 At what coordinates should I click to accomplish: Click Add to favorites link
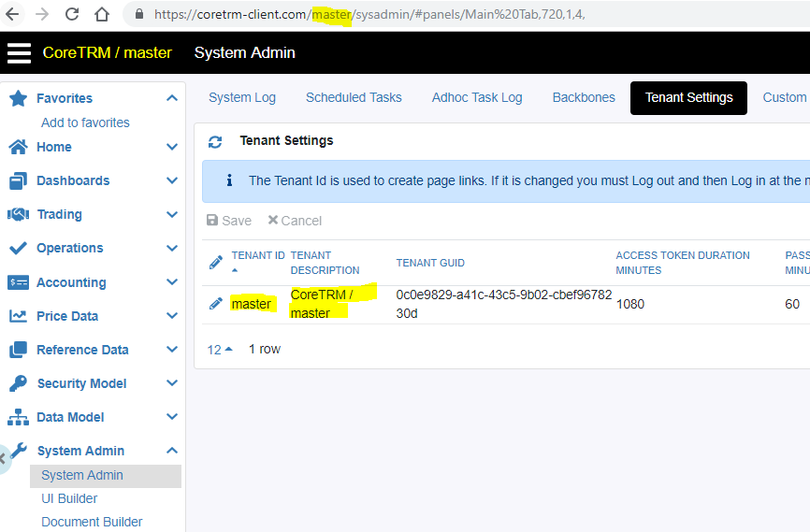tap(85, 122)
